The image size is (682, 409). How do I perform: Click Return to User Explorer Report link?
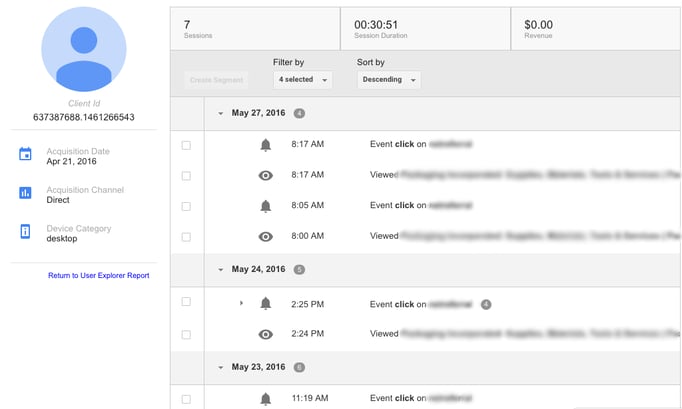point(98,275)
